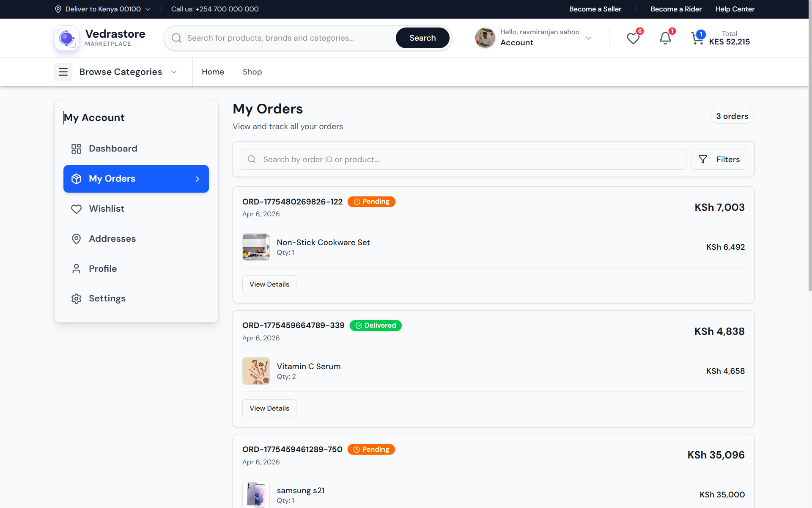The width and height of the screenshot is (812, 508).
Task: Click the KSh 7,003 order total
Action: (x=719, y=207)
